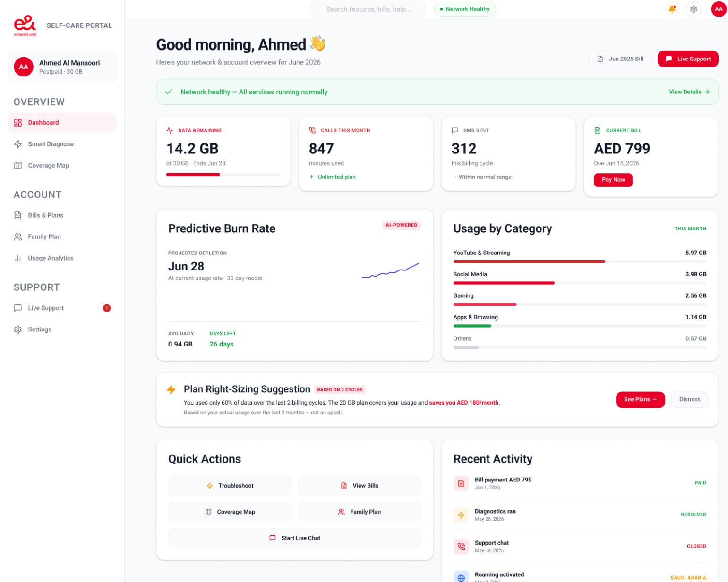Click See Plans button
This screenshot has height=582, width=728.
pyautogui.click(x=640, y=399)
